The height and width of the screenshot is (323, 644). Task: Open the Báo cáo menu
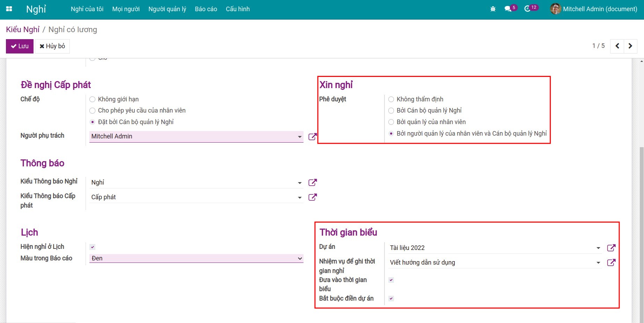206,9
